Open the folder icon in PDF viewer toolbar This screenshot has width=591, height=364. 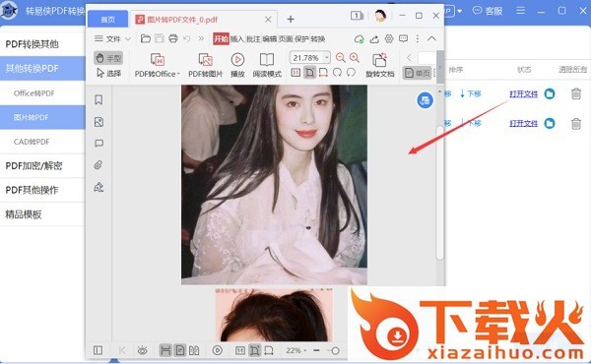pyautogui.click(x=146, y=38)
